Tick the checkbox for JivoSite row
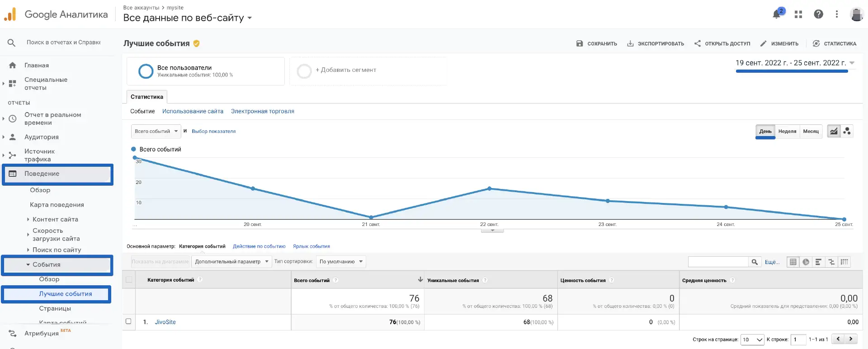Viewport: 868px width, 349px height. pyautogui.click(x=128, y=321)
